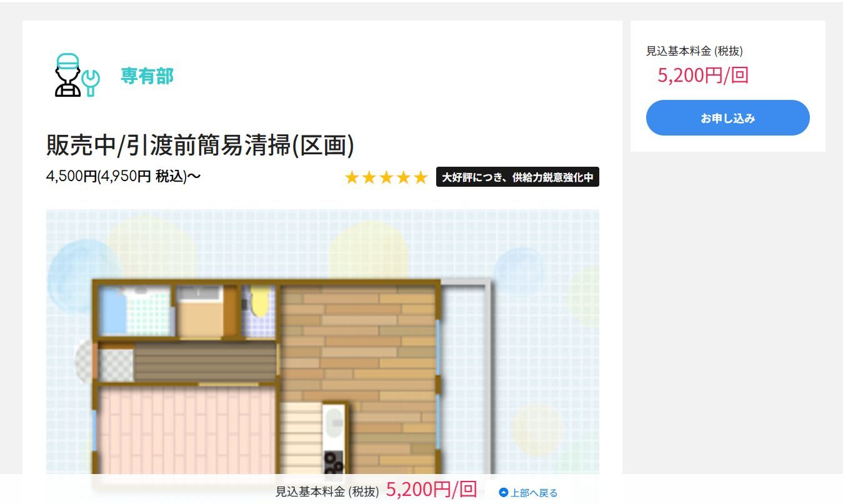Click the kitchen stove burners in floor plan
Viewport: 843px width, 504px height.
pyautogui.click(x=334, y=463)
